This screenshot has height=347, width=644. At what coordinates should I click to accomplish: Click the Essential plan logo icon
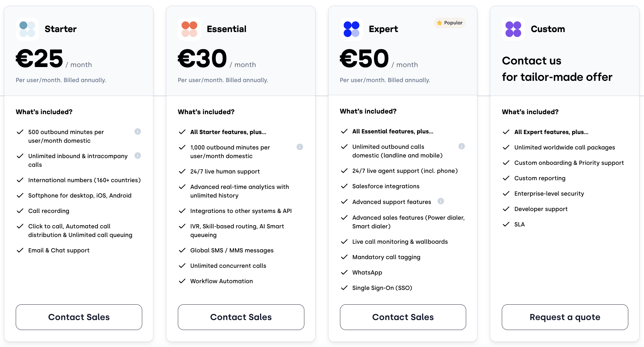pyautogui.click(x=189, y=29)
